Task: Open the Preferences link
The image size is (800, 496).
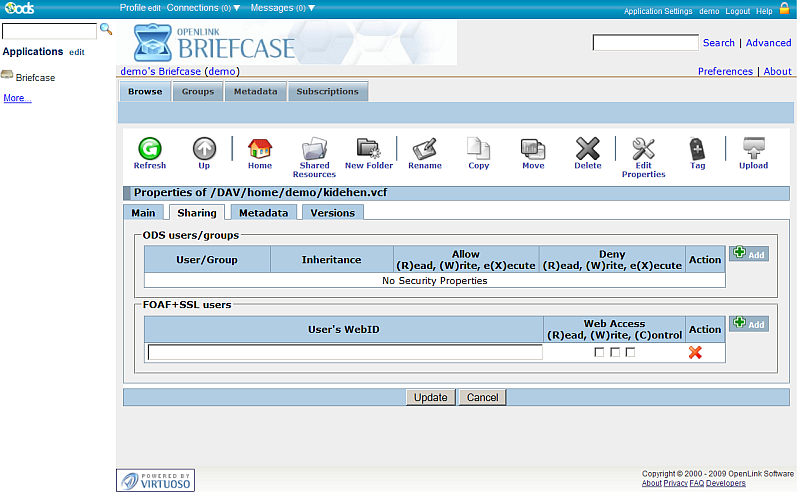Action: (x=725, y=71)
